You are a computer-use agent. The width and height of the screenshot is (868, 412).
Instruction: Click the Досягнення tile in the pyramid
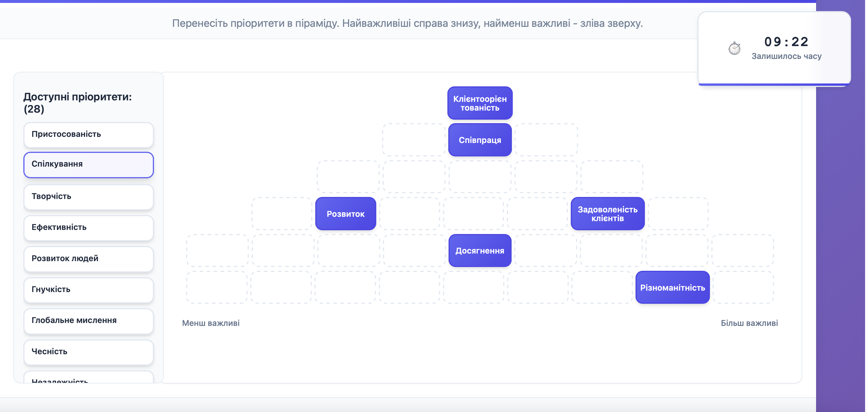(480, 251)
